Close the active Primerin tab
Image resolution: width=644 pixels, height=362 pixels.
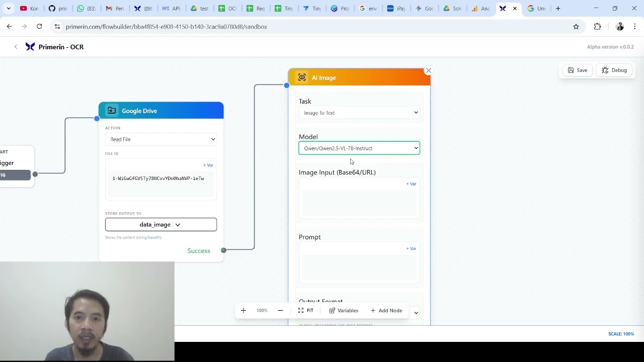pos(515,9)
